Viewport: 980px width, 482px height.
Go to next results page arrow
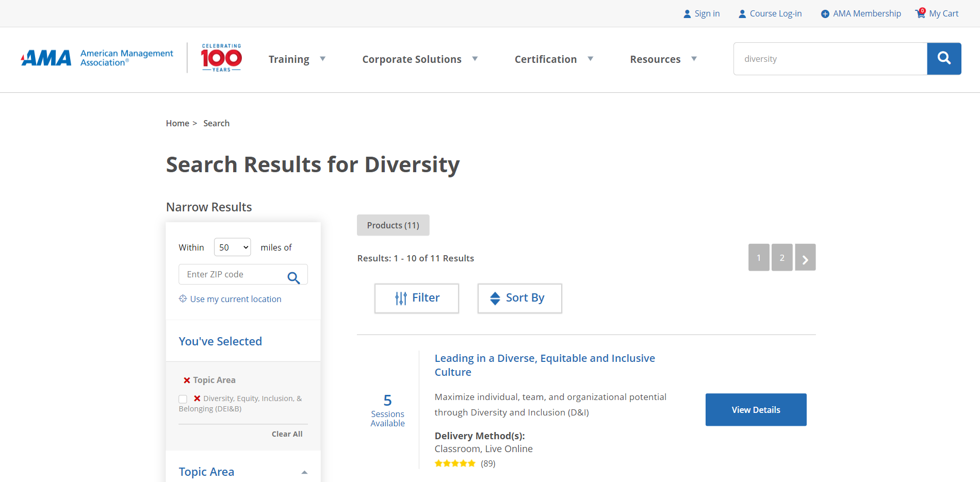805,257
